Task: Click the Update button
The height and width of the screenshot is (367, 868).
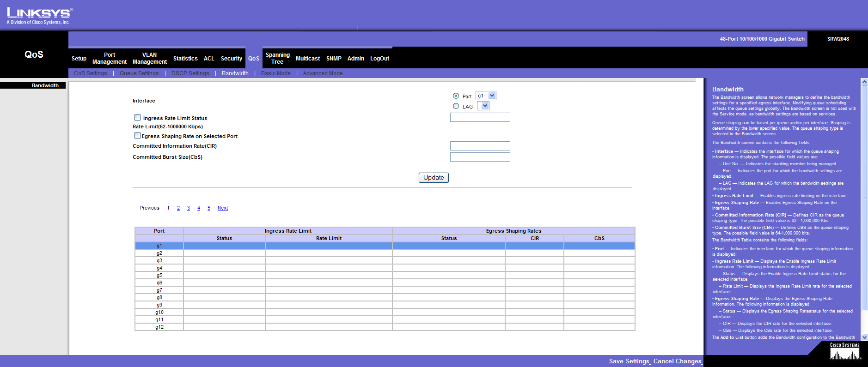Action: click(x=433, y=178)
